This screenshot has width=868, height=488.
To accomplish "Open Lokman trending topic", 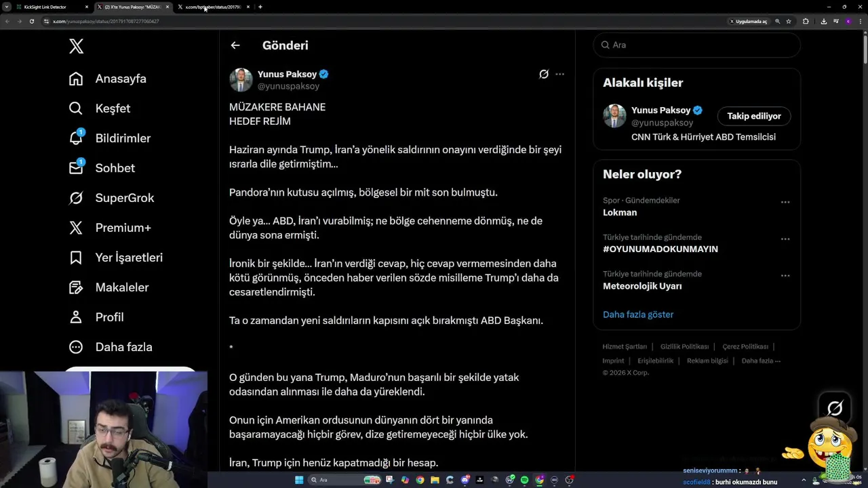I will tap(620, 212).
